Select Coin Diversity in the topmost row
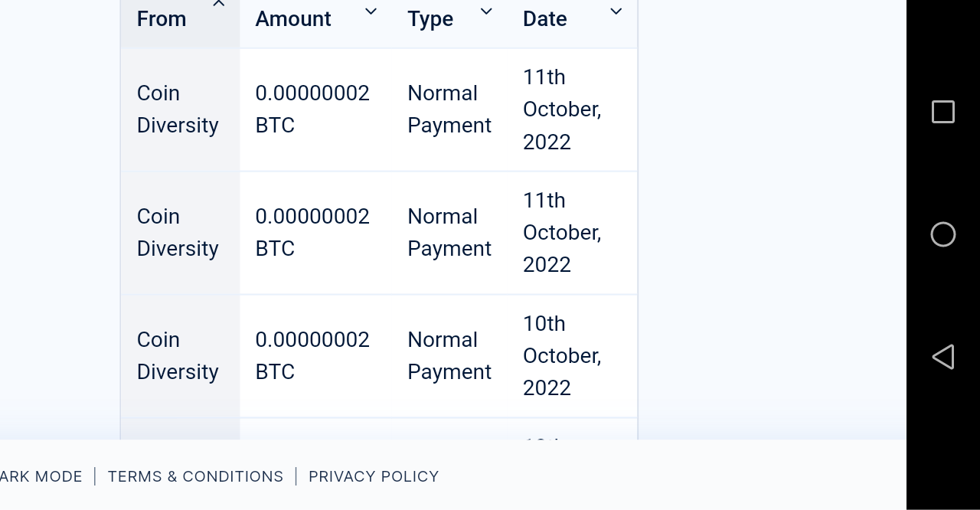 178,110
